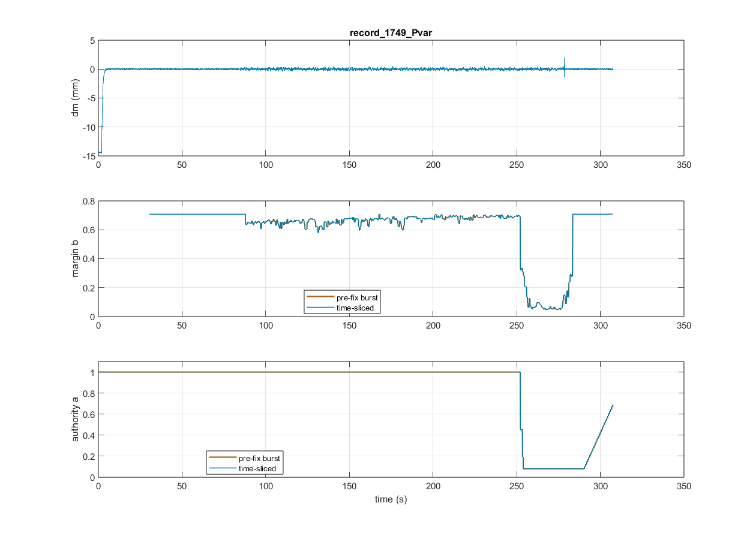Click the "authority a" y-axis label
The height and width of the screenshot is (536, 756).
76,419
